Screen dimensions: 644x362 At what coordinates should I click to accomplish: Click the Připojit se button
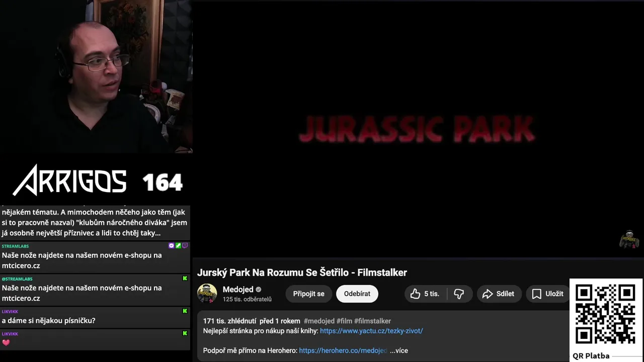[x=309, y=294]
